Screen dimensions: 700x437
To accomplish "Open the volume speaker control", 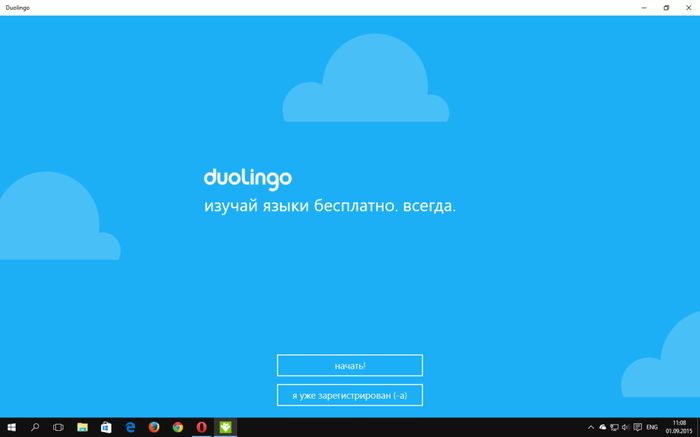I will point(623,427).
